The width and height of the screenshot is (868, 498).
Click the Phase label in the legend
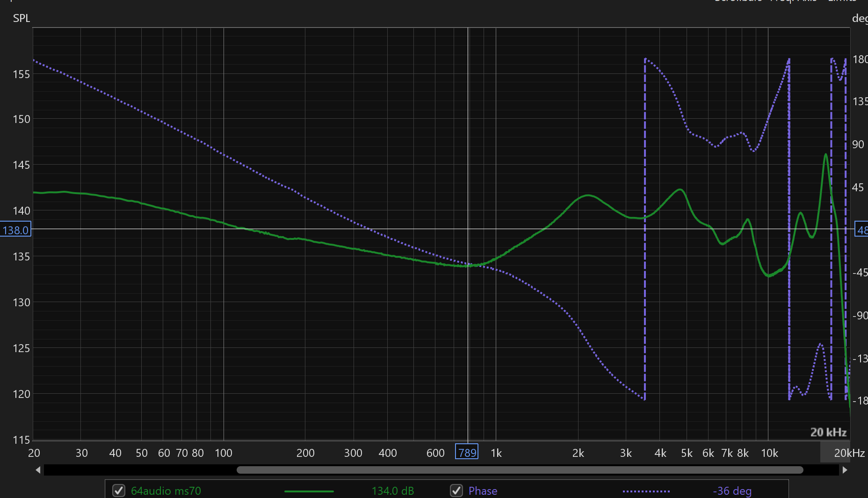[483, 491]
